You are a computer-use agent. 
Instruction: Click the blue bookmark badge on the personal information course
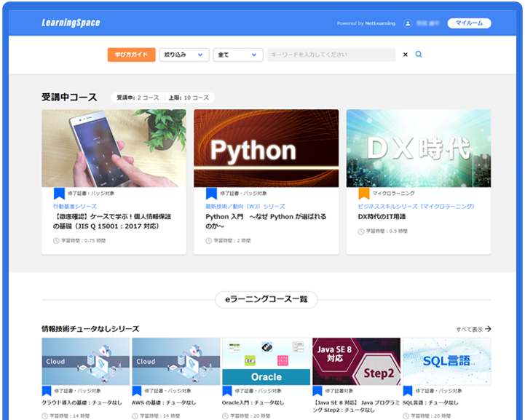coord(59,194)
